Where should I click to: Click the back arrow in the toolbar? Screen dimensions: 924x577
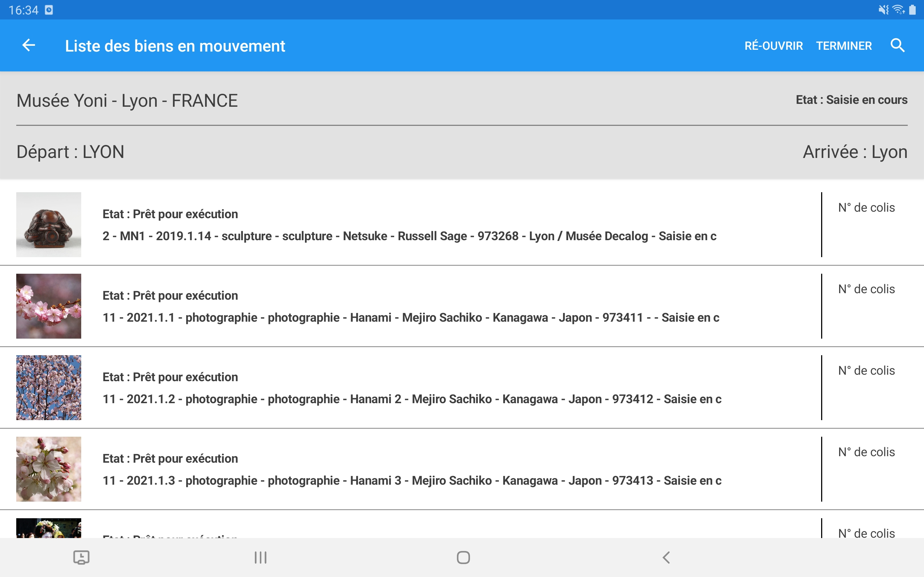28,45
